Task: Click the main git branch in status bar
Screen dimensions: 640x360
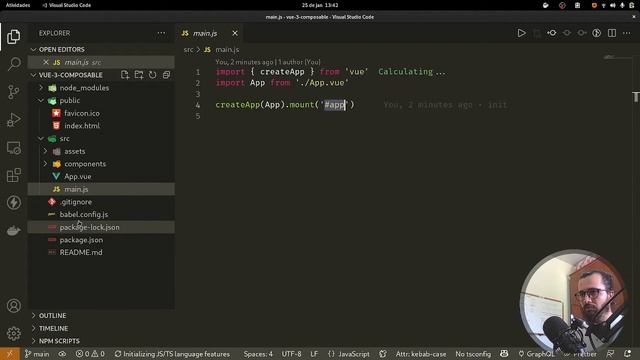Action: [x=37, y=354]
